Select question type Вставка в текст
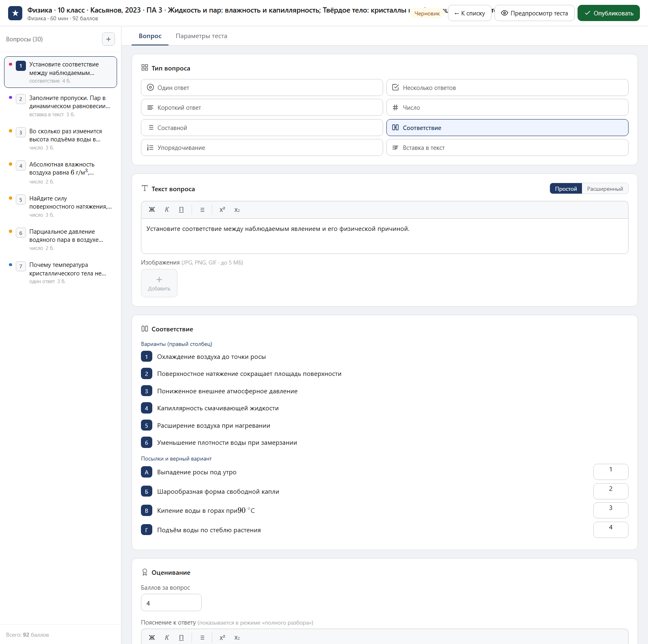The image size is (648, 644). click(507, 147)
